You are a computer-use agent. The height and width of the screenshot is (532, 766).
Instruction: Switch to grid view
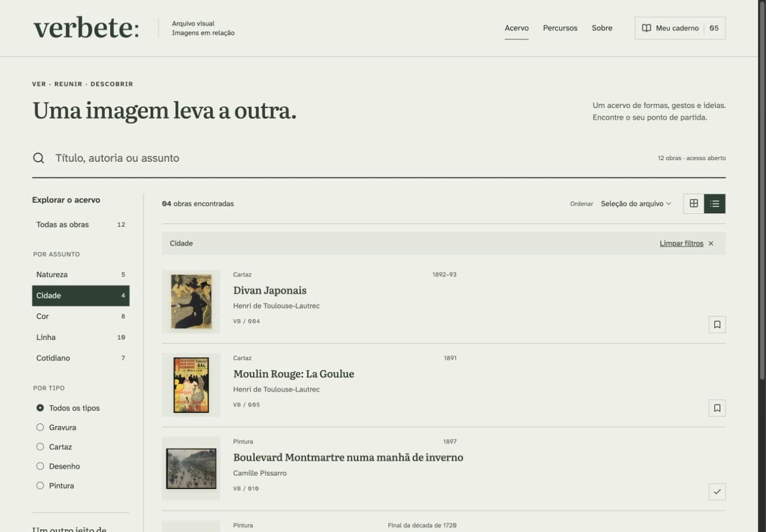(x=693, y=204)
